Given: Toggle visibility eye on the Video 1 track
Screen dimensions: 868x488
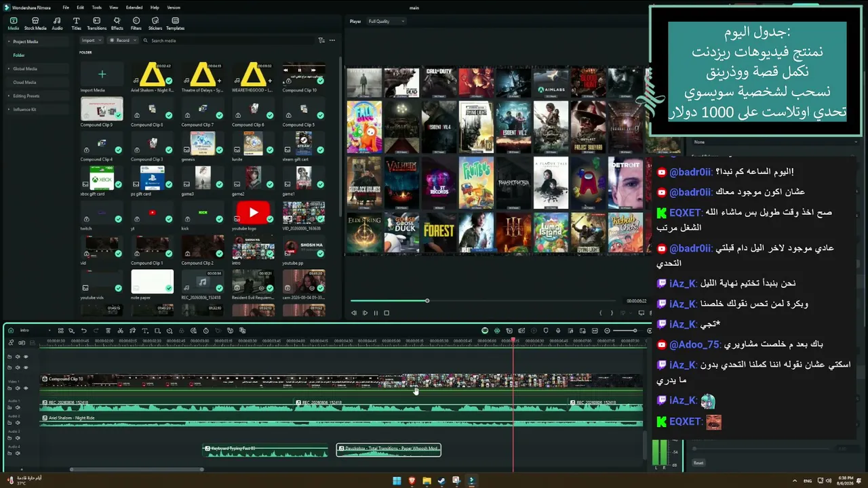Looking at the screenshot, I should [x=26, y=388].
